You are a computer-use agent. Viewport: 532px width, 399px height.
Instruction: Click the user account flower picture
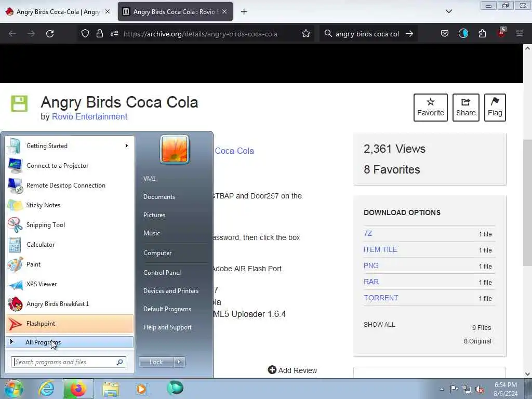click(175, 149)
